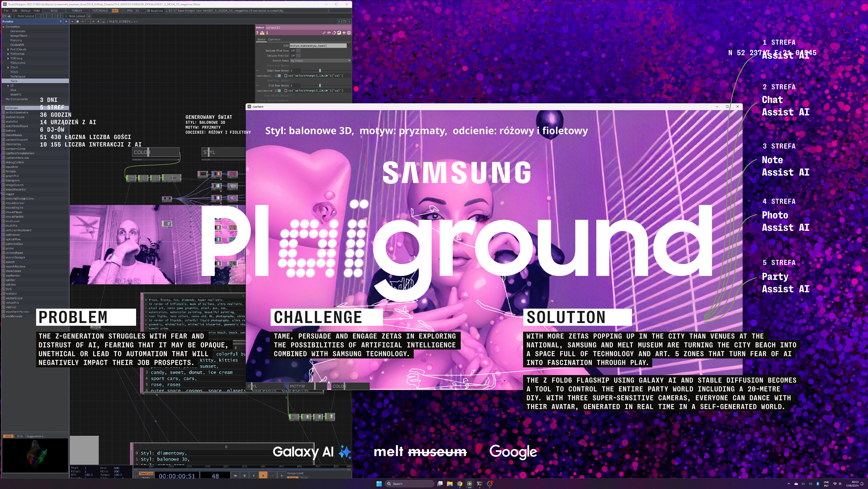This screenshot has height=489, width=868.
Task: Click the comment bubble icon in select13 header
Action: coord(329,33)
